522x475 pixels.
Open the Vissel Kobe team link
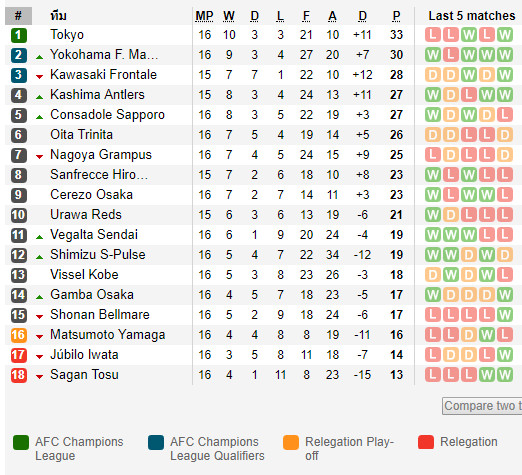click(84, 275)
